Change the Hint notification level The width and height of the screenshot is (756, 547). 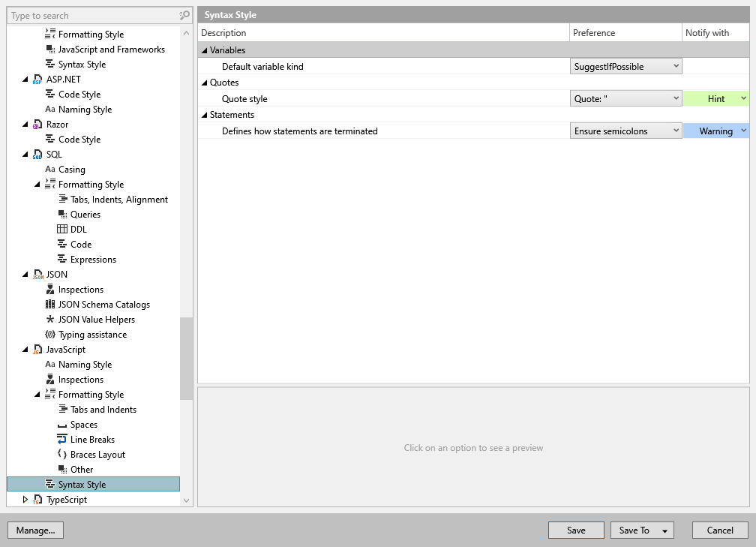click(x=715, y=99)
